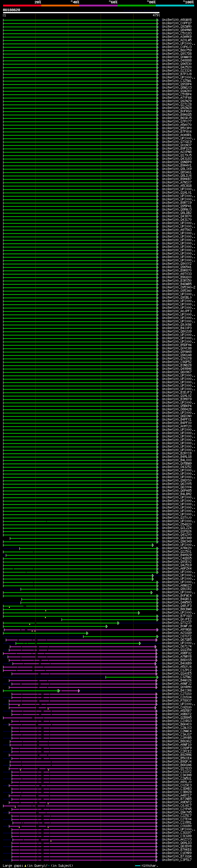
Task: Click the orange ~40% identity legend segment
Action: pyautogui.click(x=61, y=6)
